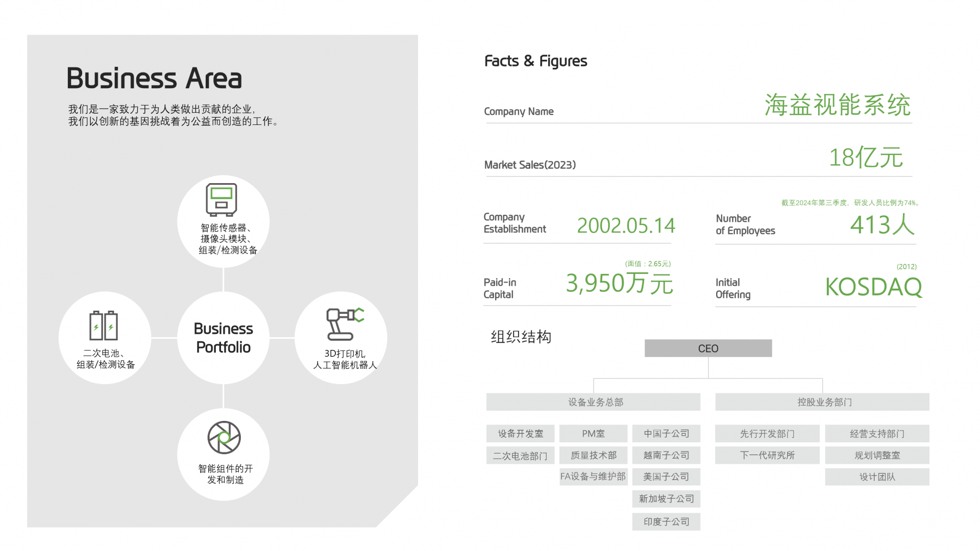Click the 我们是一家致力于为人类做出贡献的企业 sentence
The image size is (980, 551).
[x=162, y=109]
